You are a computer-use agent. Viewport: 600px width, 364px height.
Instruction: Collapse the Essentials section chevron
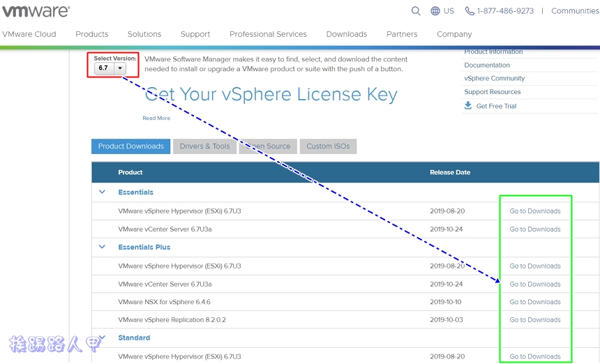[102, 192]
